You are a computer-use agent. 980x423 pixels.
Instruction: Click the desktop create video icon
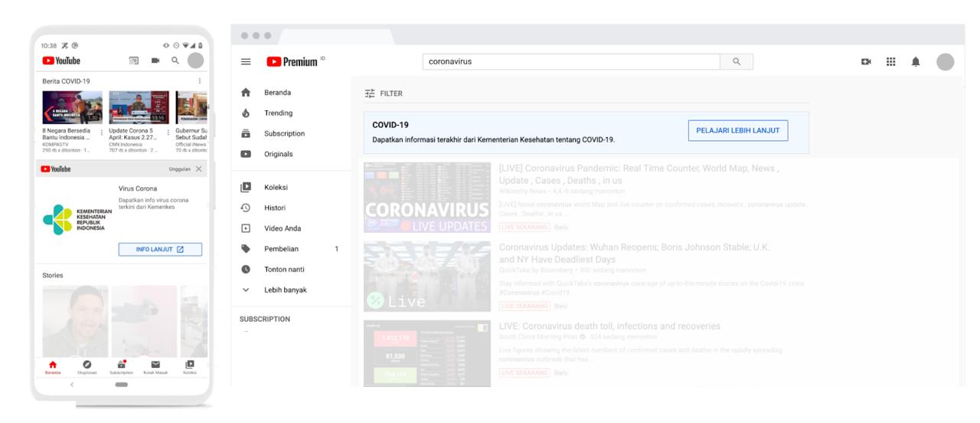(866, 62)
